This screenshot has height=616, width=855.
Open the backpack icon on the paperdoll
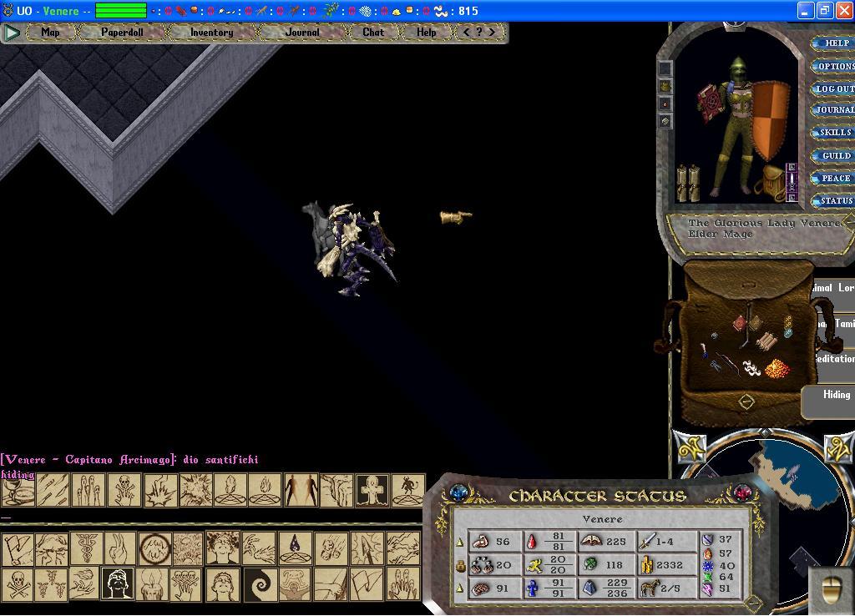(769, 184)
